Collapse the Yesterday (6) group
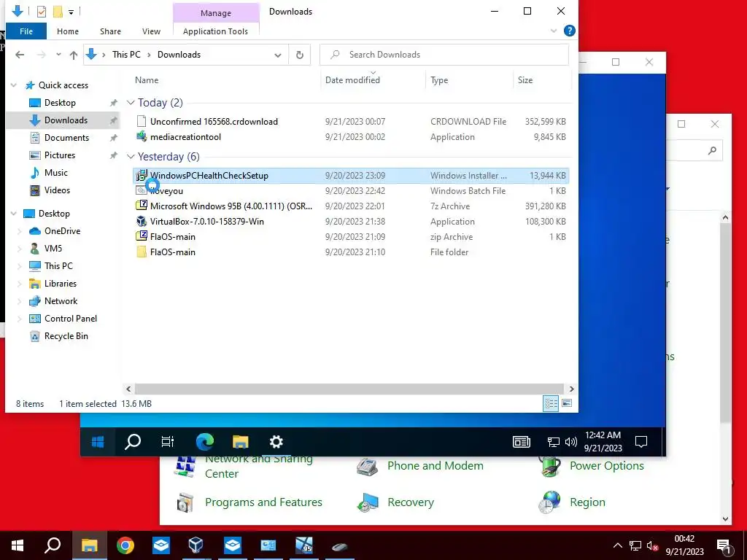This screenshot has height=560, width=747. pyautogui.click(x=131, y=156)
